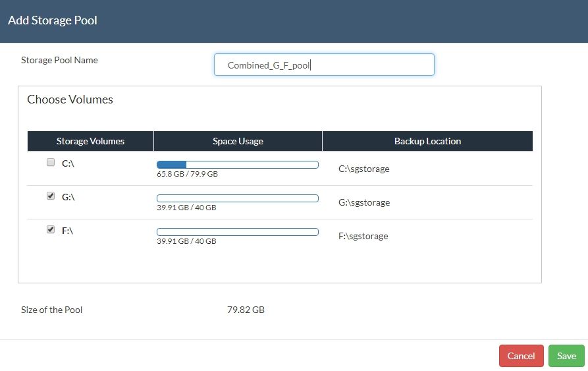Viewport: 588px width, 371px height.
Task: Cancel adding the storage pool
Action: (521, 356)
